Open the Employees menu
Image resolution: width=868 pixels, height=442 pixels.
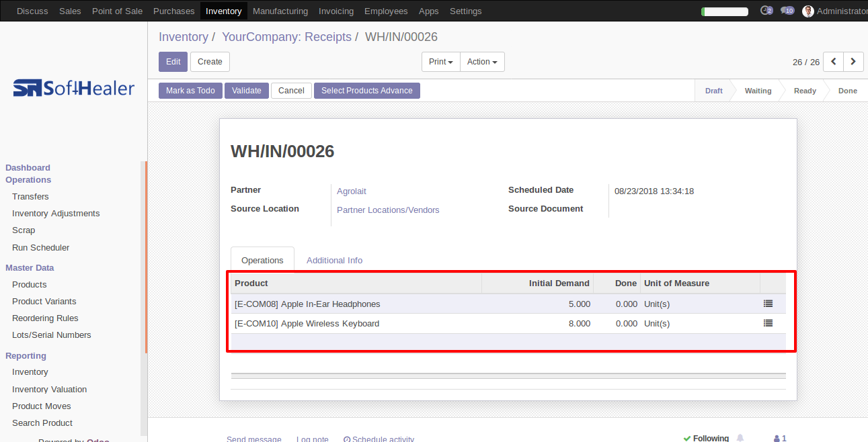(x=386, y=11)
